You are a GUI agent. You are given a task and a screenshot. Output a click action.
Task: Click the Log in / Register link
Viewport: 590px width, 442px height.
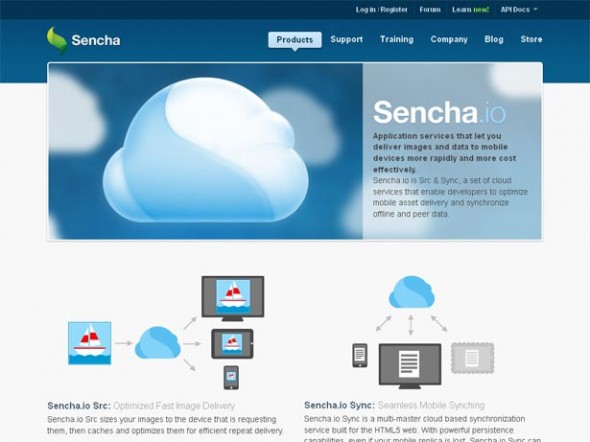click(382, 10)
